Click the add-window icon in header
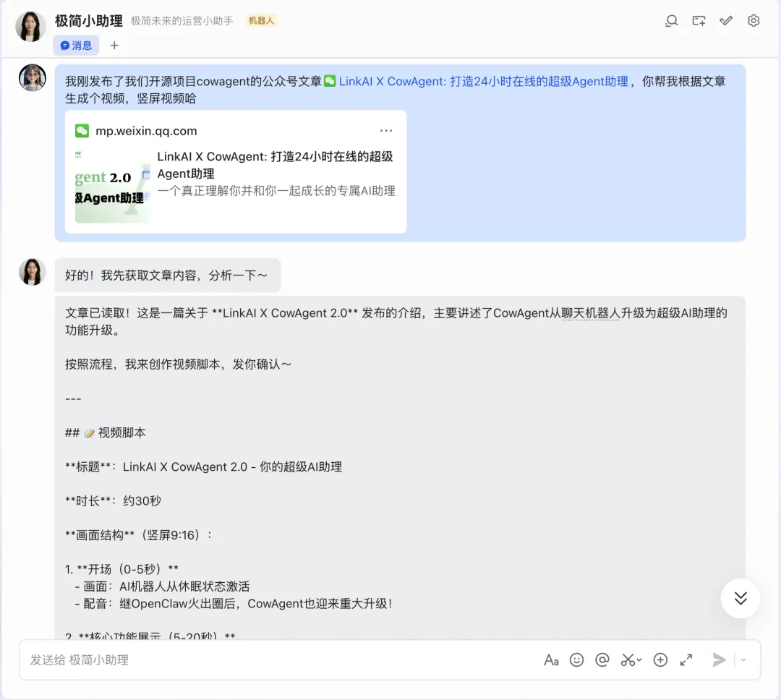 [699, 21]
